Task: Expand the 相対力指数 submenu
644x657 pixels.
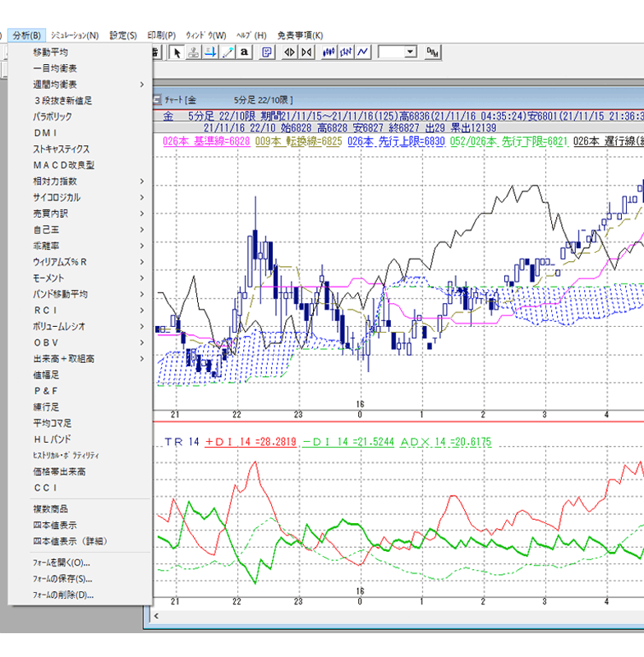Action: point(141,181)
